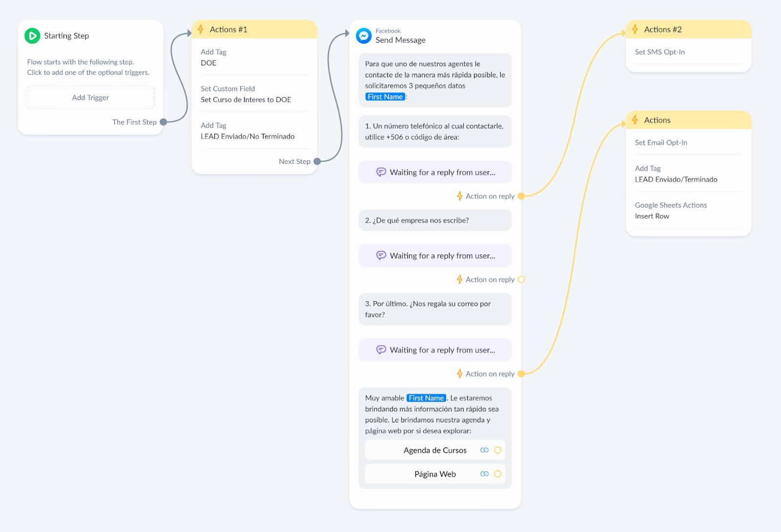Click the '¿De qué empresa nos escribe?' message
781x532 pixels.
(435, 220)
